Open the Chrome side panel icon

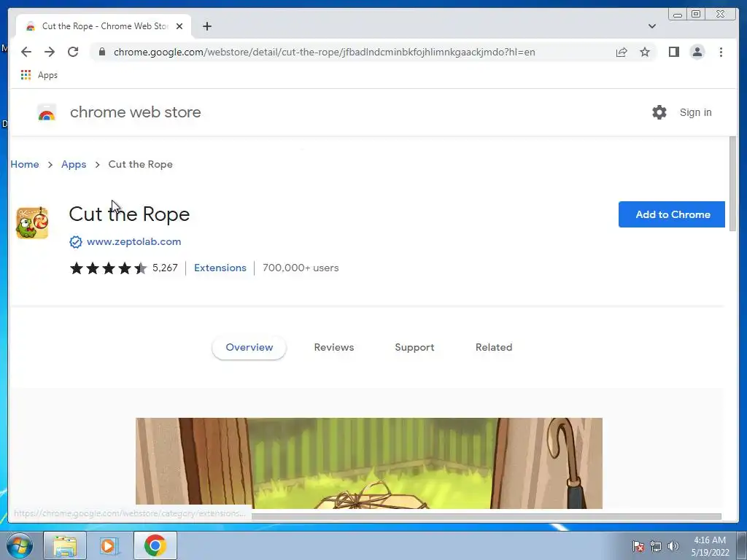coord(673,52)
